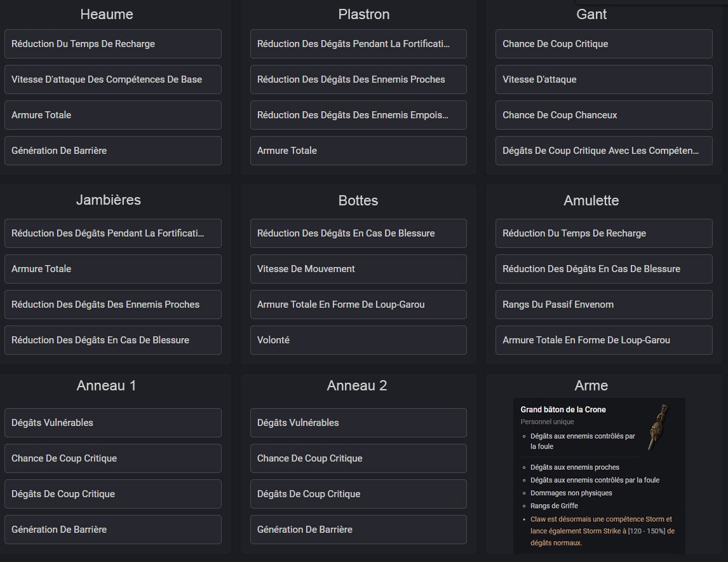Click Armure Totale under Jambières

click(113, 269)
